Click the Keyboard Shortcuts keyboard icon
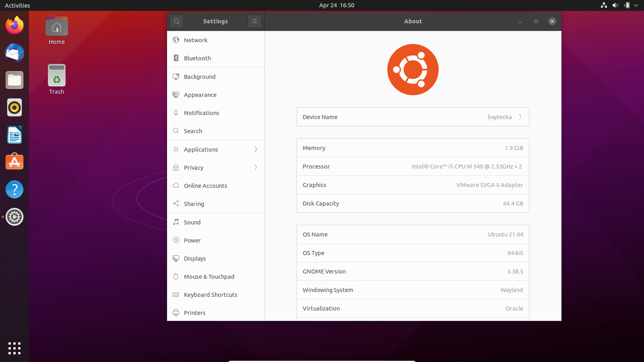The image size is (644, 362). tap(176, 294)
